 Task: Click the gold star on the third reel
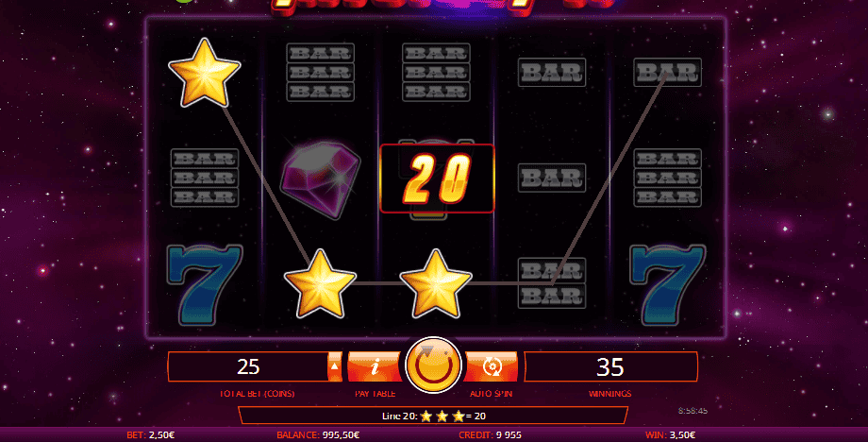coord(436,283)
